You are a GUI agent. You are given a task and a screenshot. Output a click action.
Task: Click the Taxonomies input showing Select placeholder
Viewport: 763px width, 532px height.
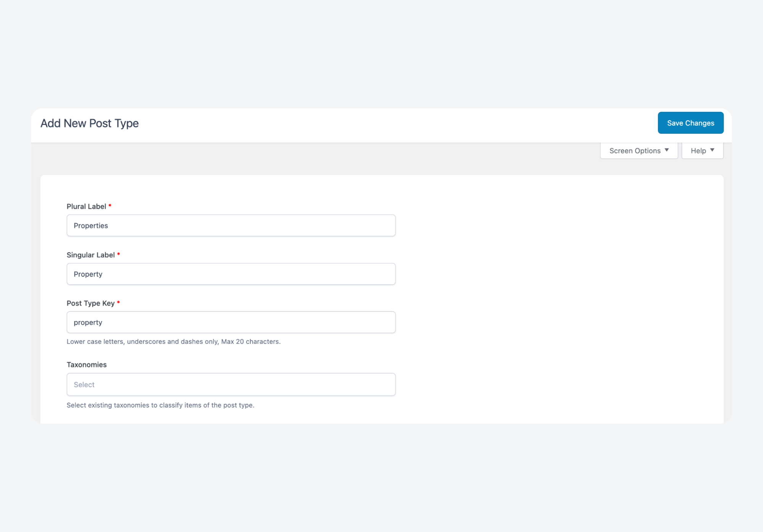click(231, 384)
